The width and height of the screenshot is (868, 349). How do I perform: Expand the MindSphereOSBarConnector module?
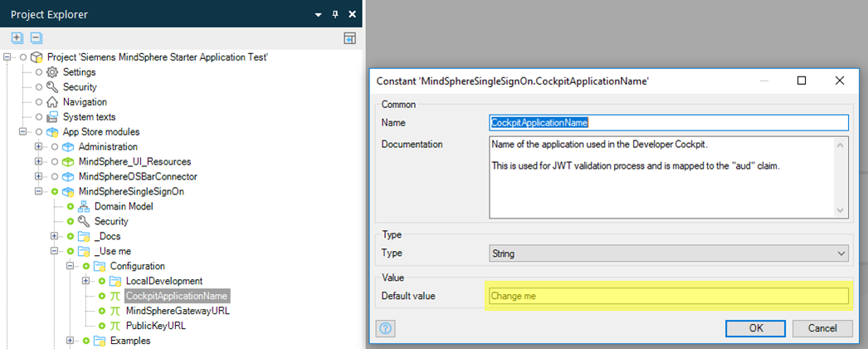(38, 177)
